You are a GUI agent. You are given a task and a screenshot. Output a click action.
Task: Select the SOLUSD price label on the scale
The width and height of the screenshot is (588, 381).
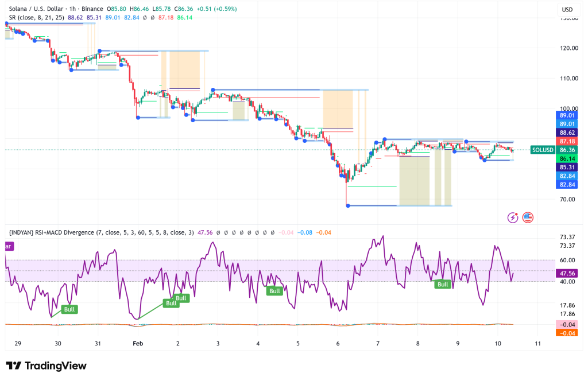[541, 150]
